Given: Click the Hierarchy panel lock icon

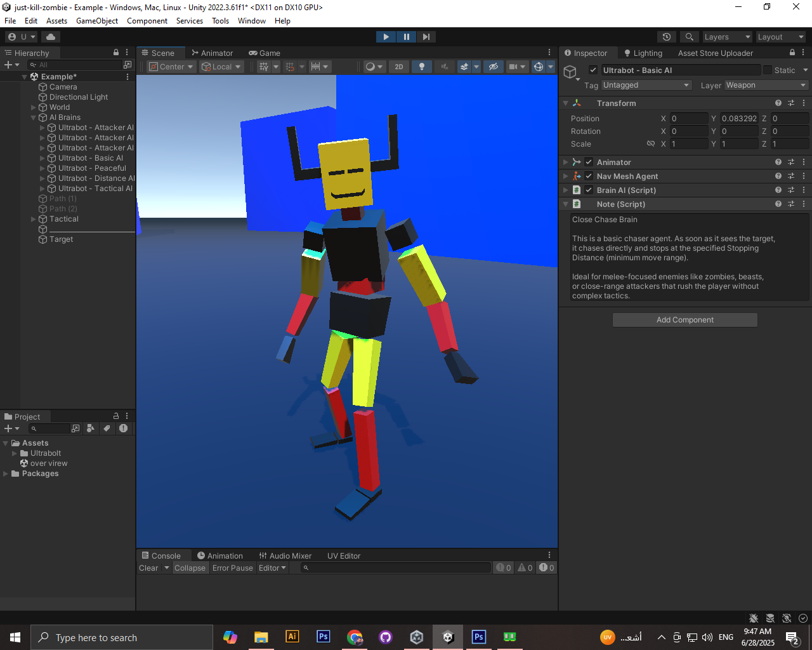Looking at the screenshot, I should point(116,53).
